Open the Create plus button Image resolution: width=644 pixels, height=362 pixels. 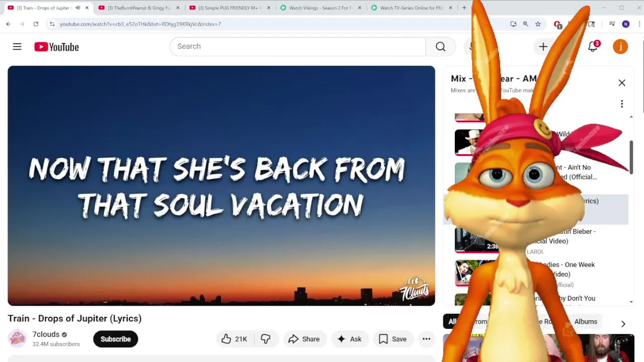point(543,47)
